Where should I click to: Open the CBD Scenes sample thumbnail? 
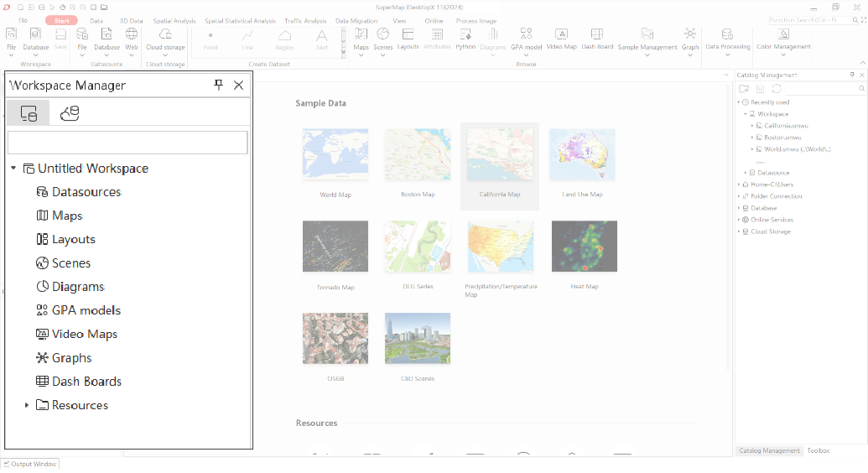click(x=418, y=339)
